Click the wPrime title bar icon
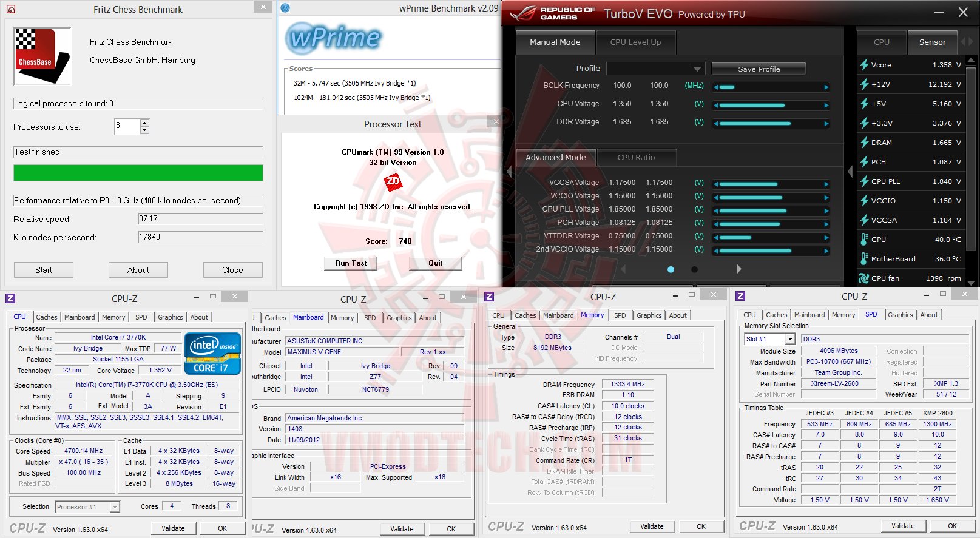980x538 pixels. (x=285, y=8)
